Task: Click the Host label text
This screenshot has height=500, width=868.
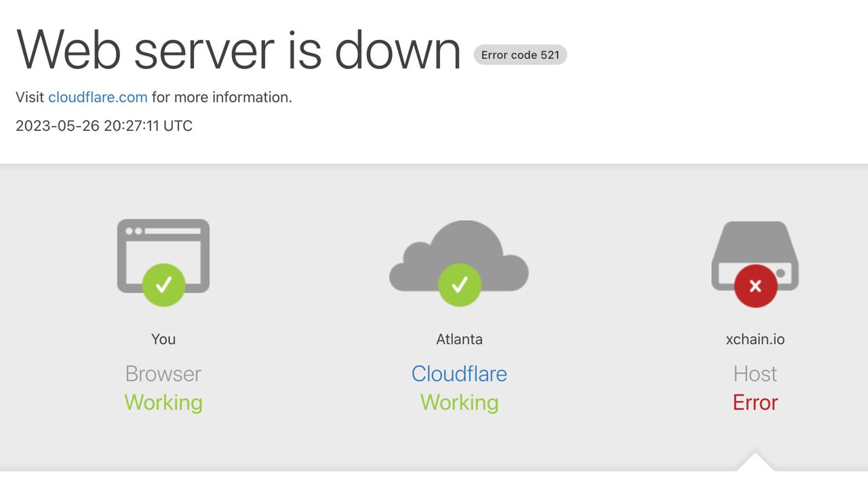Action: 755,373
